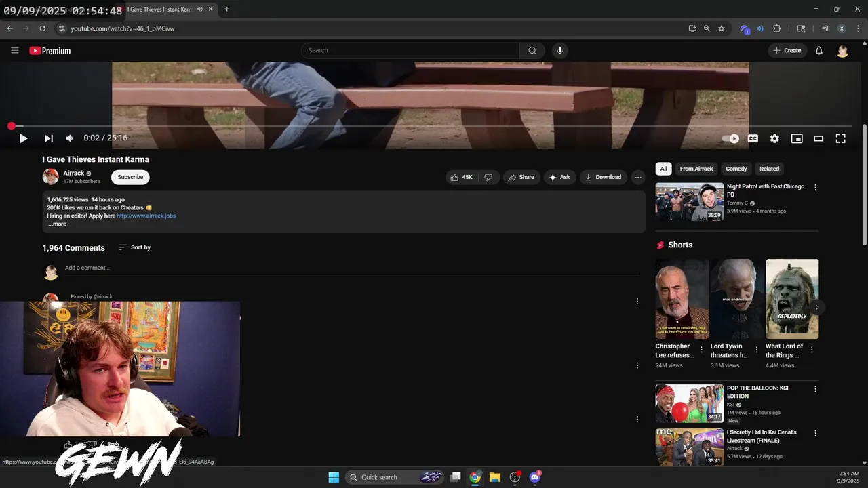Open File Explorer from taskbar
This screenshot has height=488, width=868.
495,477
